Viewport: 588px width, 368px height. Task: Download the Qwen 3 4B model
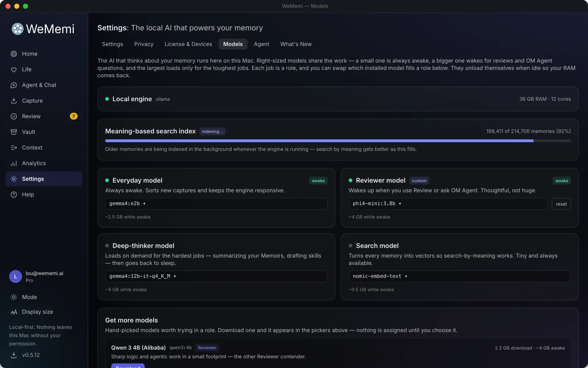pyautogui.click(x=128, y=366)
